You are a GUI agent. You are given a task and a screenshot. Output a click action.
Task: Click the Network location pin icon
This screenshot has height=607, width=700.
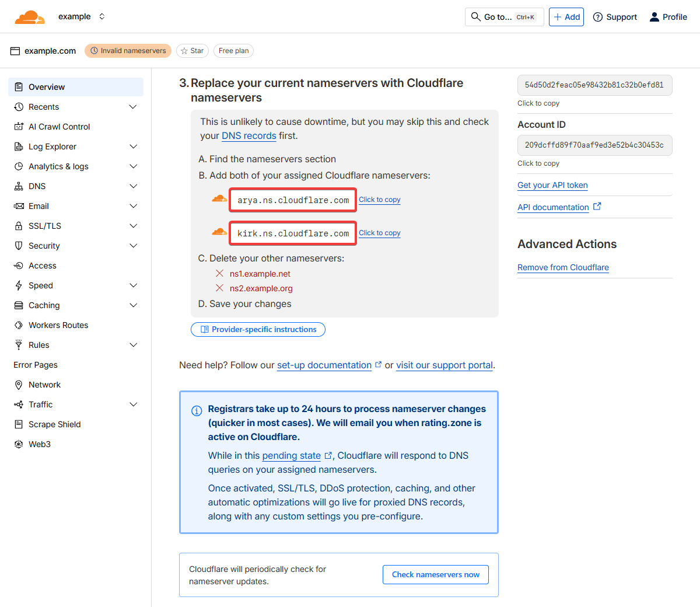pos(19,385)
